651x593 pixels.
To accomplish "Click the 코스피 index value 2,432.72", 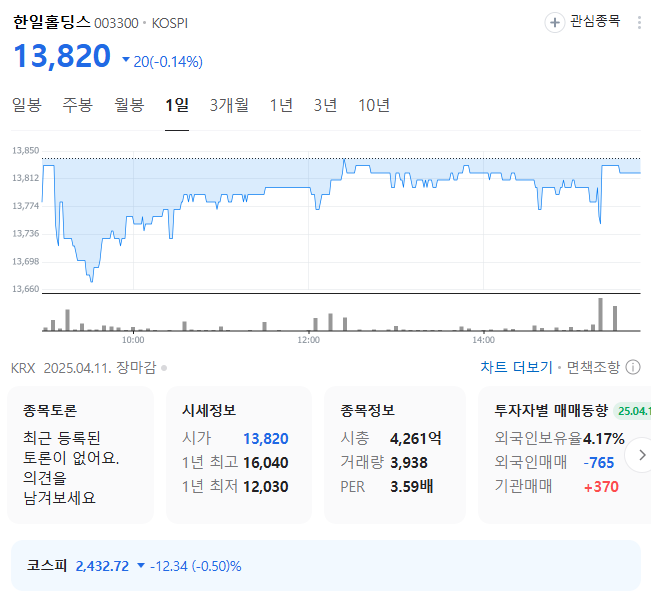I will (102, 566).
